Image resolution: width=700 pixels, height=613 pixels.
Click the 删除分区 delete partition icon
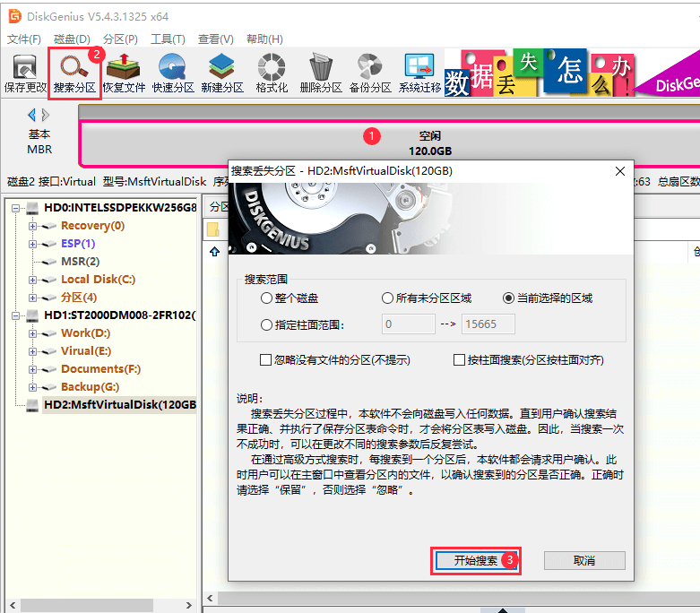(x=321, y=73)
